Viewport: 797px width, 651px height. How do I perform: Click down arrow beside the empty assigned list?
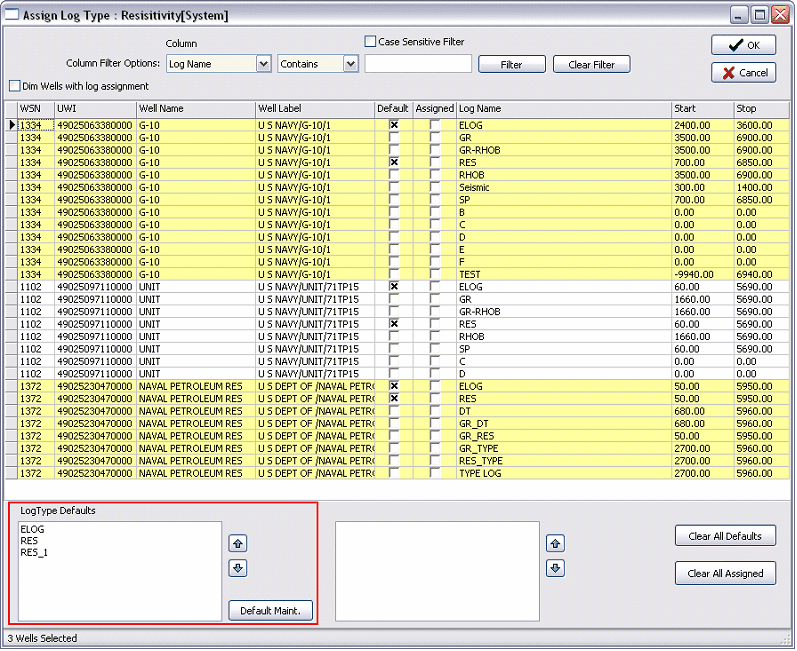tap(556, 568)
